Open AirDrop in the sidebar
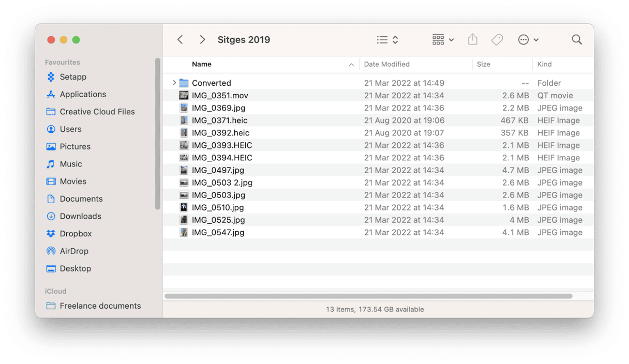Screen dimensions: 629x364 coord(67,251)
